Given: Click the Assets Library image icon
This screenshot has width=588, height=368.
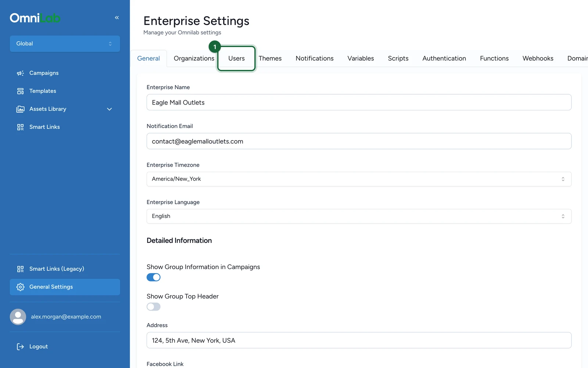Looking at the screenshot, I should click(20, 109).
